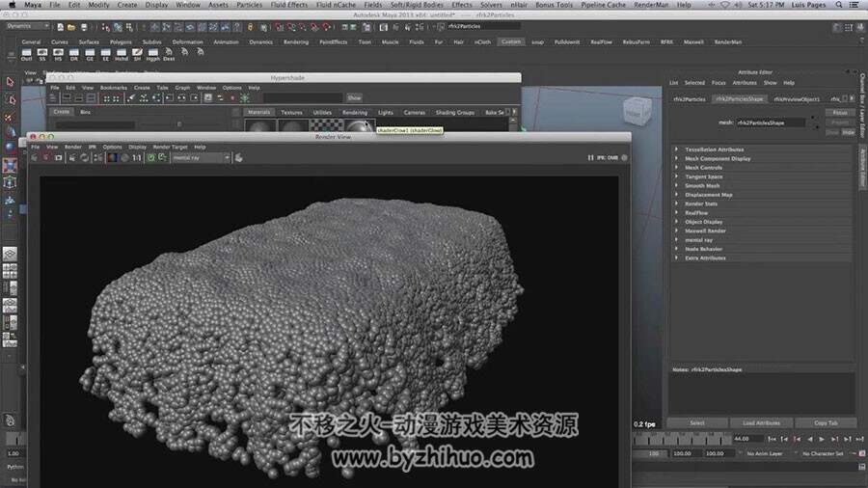Click the macOS Spotlight search icon
Viewport: 868px width, 488px height.
point(839,5)
